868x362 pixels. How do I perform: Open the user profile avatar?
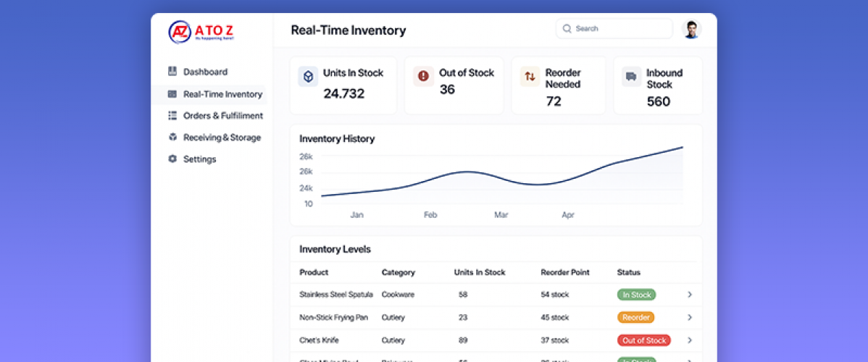(691, 29)
